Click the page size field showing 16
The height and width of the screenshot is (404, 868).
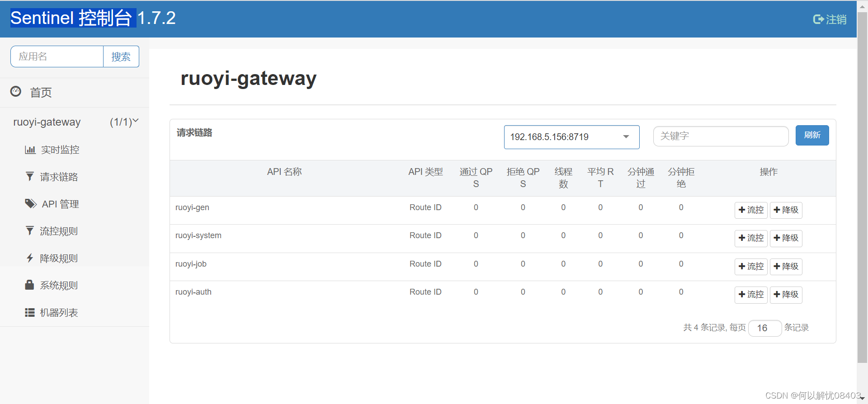765,328
